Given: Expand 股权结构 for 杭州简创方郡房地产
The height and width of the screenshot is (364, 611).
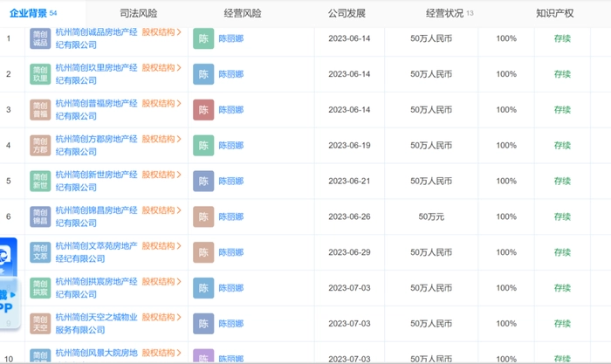Looking at the screenshot, I should click(161, 139).
